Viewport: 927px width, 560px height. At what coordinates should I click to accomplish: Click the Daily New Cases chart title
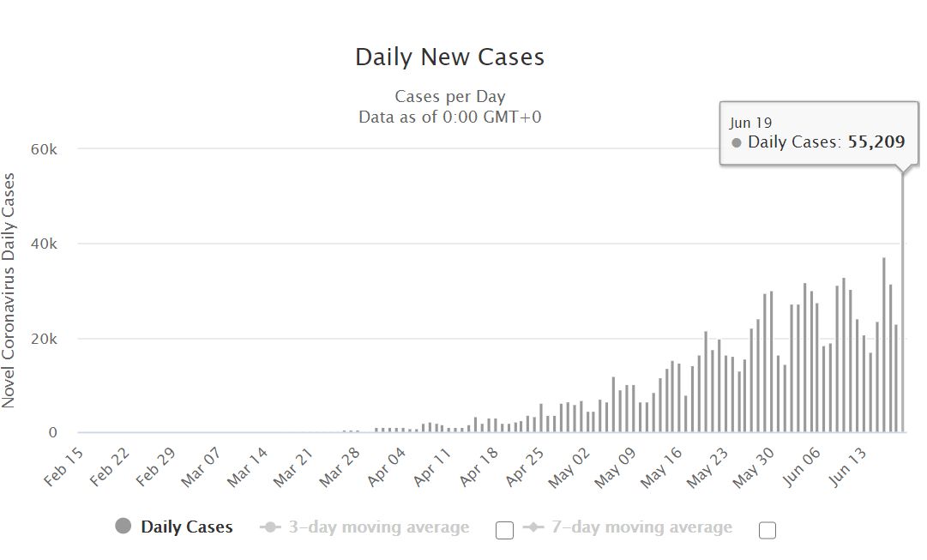tap(450, 57)
